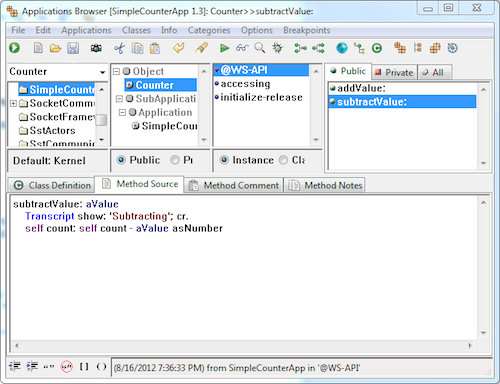Click the camera snapshot toolbar icon
The width and height of the screenshot is (500, 384).
(x=96, y=48)
